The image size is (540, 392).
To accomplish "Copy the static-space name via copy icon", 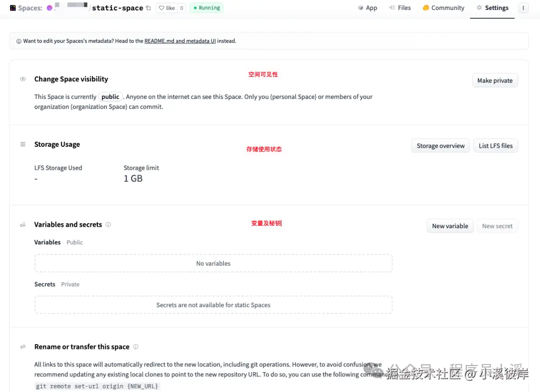I will click(x=148, y=7).
